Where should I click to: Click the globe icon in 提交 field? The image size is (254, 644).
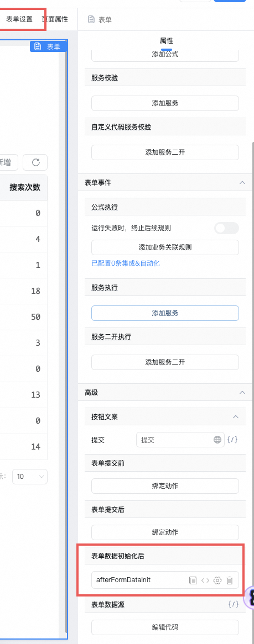(217, 440)
